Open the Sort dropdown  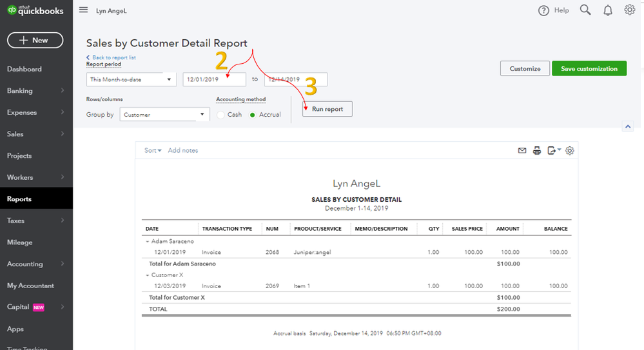point(153,150)
